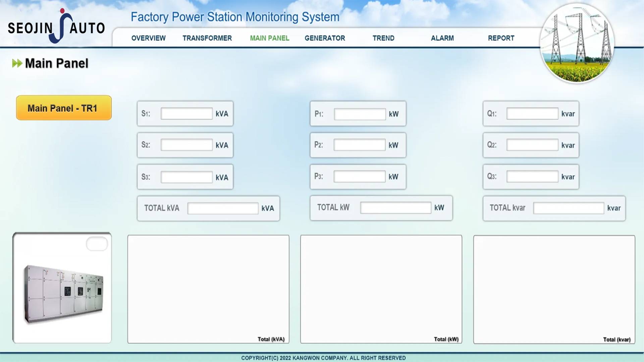
Task: Click the Seojin Auto logo
Action: [x=56, y=27]
